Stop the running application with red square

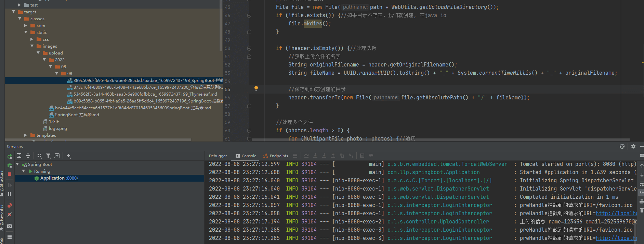point(10,174)
